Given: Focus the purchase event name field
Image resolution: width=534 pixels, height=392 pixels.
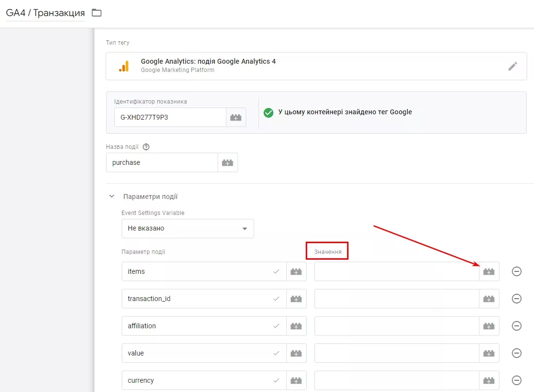Looking at the screenshot, I should click(x=162, y=162).
